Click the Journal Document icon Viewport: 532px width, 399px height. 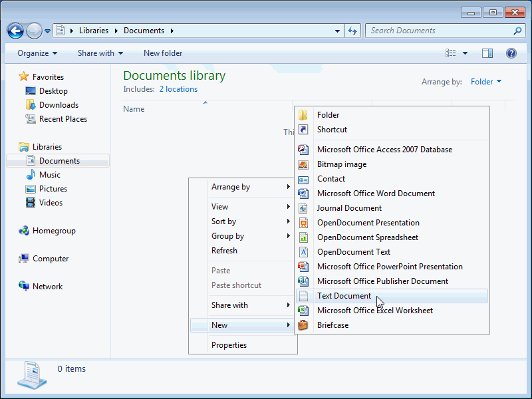coord(303,208)
